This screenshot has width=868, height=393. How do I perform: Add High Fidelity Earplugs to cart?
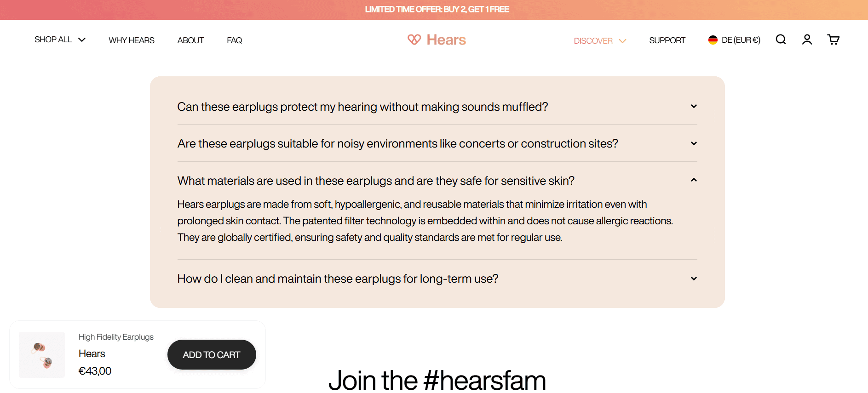[x=212, y=354]
